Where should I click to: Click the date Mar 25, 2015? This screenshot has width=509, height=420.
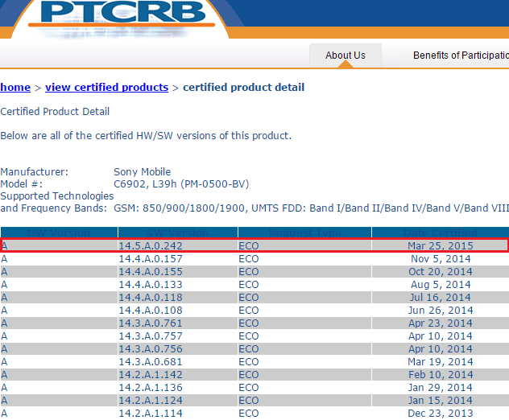pyautogui.click(x=441, y=246)
